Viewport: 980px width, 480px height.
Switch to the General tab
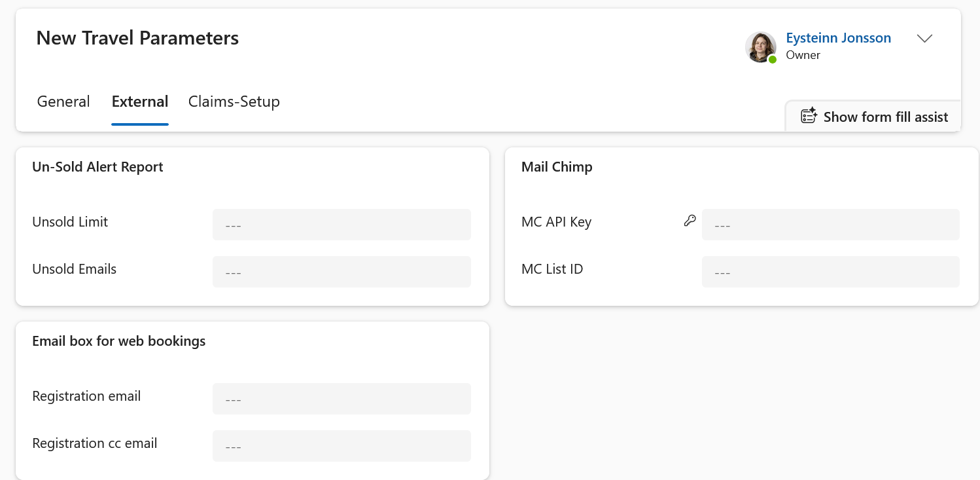(63, 102)
